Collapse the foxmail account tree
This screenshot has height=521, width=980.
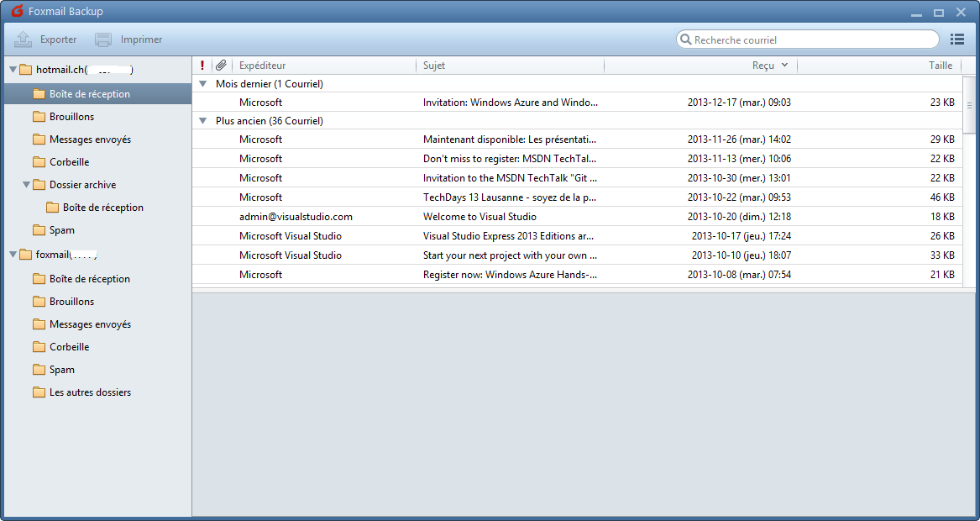(13, 255)
